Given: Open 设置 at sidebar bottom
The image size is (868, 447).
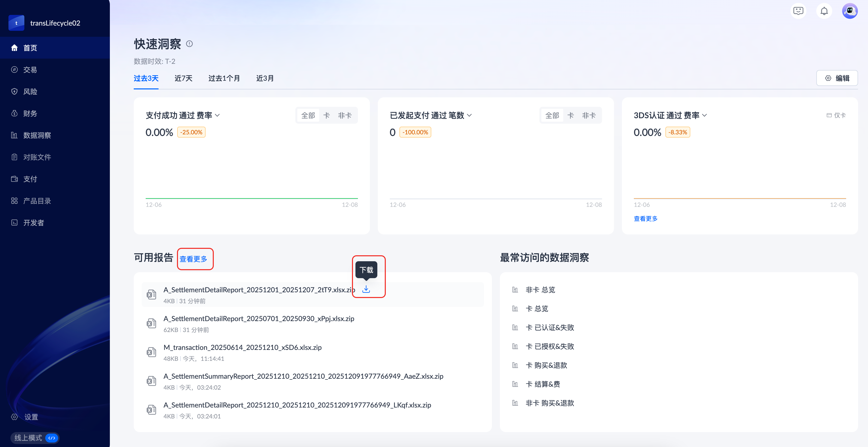Looking at the screenshot, I should point(31,417).
